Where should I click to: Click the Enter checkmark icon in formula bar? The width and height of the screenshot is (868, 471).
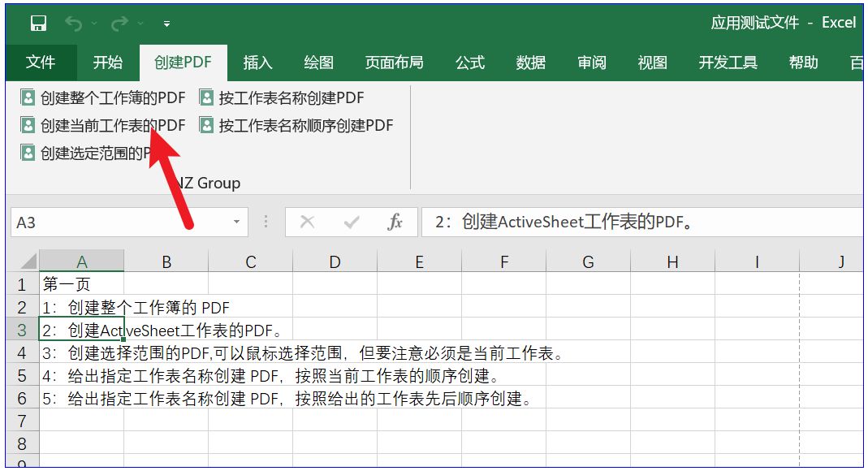pos(352,223)
